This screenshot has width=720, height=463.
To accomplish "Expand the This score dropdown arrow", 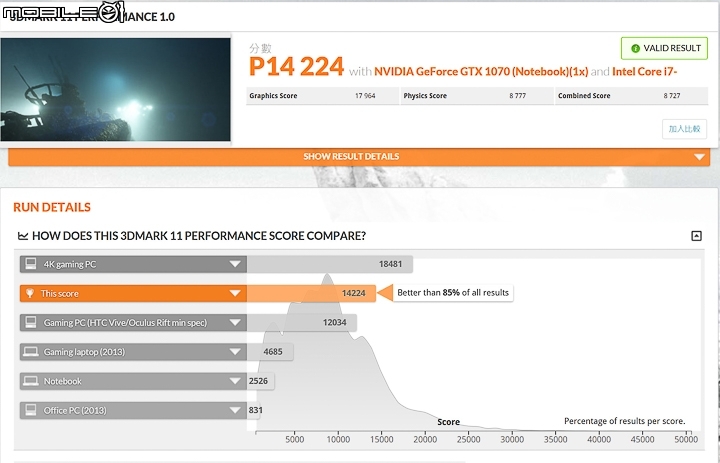I will click(235, 293).
